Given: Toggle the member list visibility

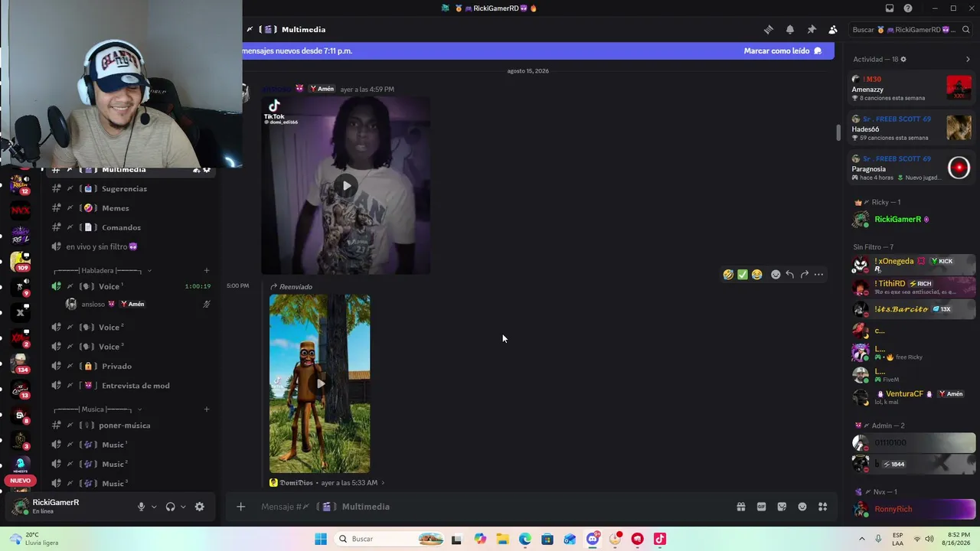Looking at the screenshot, I should (833, 30).
